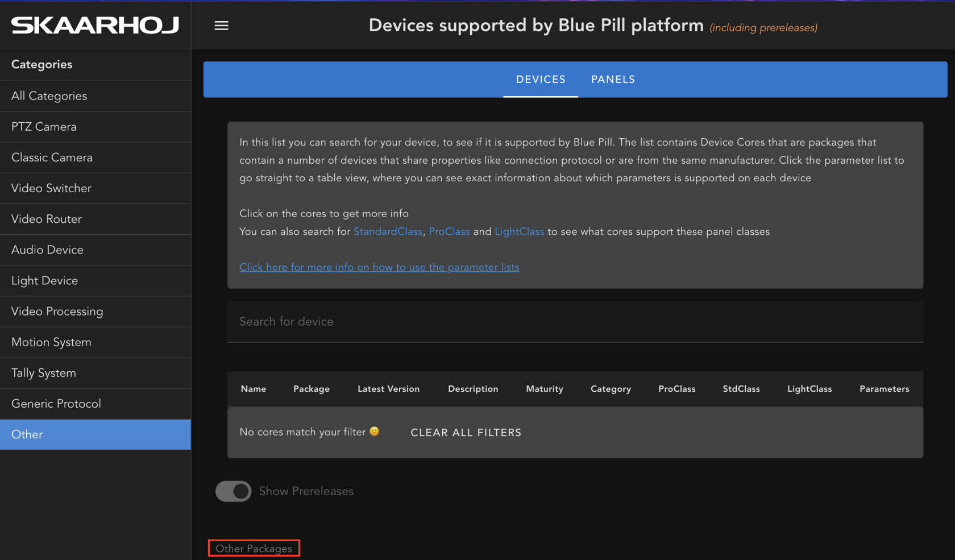Select the PTZ Camera category
This screenshot has height=560, width=955.
coord(95,127)
